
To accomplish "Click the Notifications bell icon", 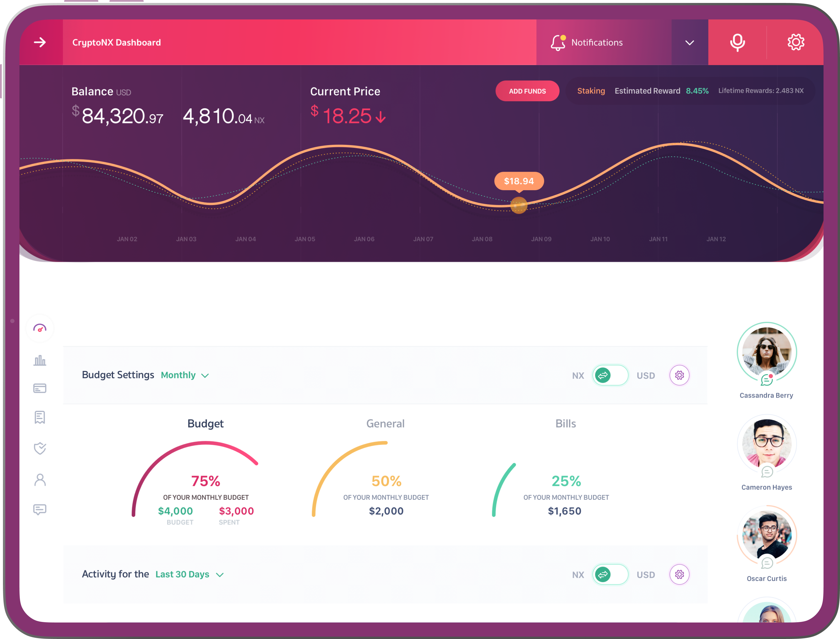I will (x=557, y=43).
